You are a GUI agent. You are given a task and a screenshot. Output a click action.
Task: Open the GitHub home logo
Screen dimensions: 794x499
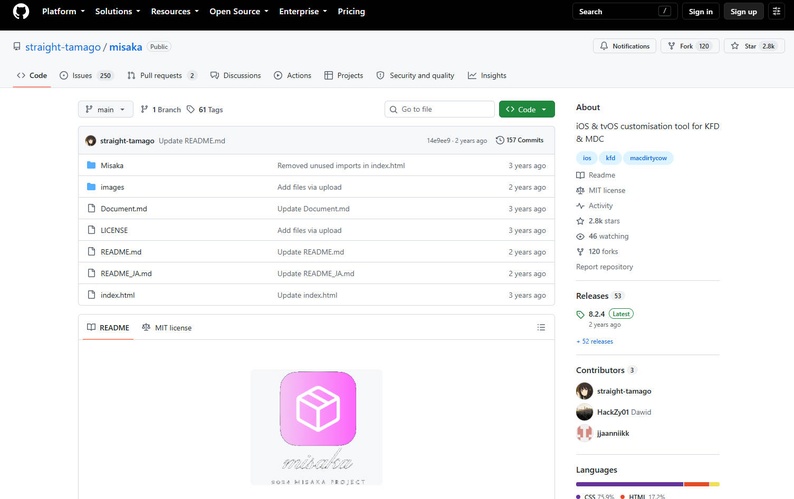pyautogui.click(x=21, y=11)
